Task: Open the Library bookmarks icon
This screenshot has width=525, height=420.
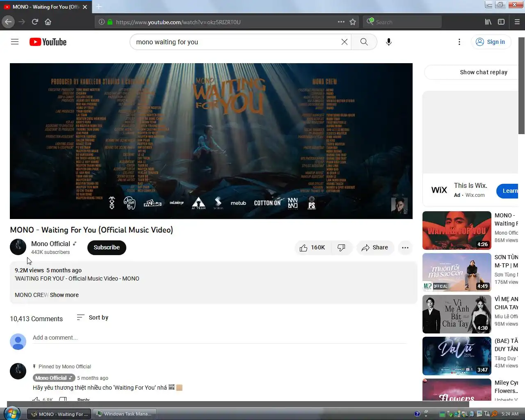Action: 488,22
